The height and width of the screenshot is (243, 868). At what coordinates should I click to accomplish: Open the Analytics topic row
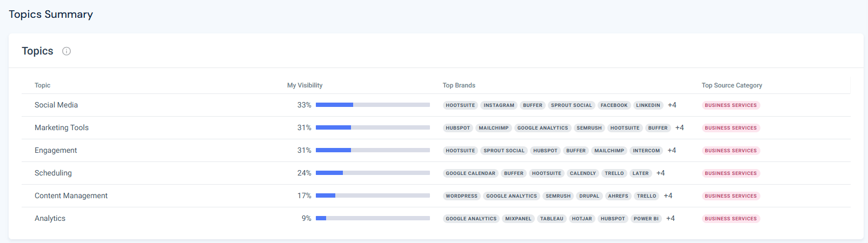point(436,219)
